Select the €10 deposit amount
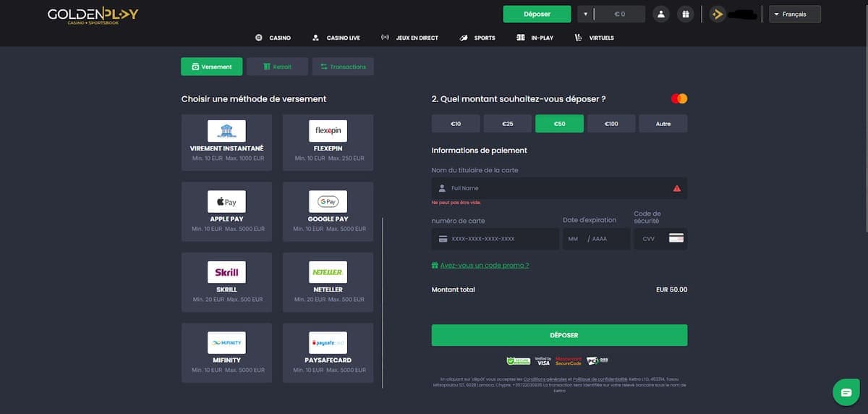868x414 pixels. coord(456,124)
